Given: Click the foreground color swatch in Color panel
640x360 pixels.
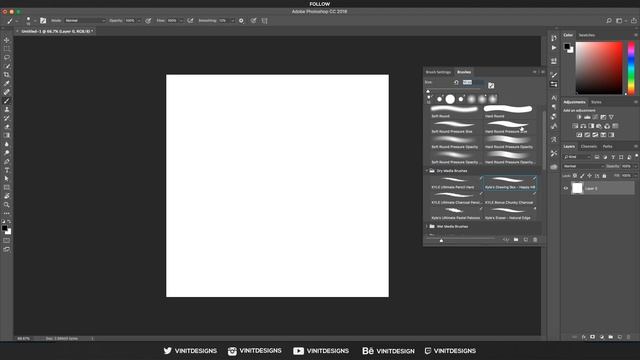Looking at the screenshot, I should click(x=567, y=47).
